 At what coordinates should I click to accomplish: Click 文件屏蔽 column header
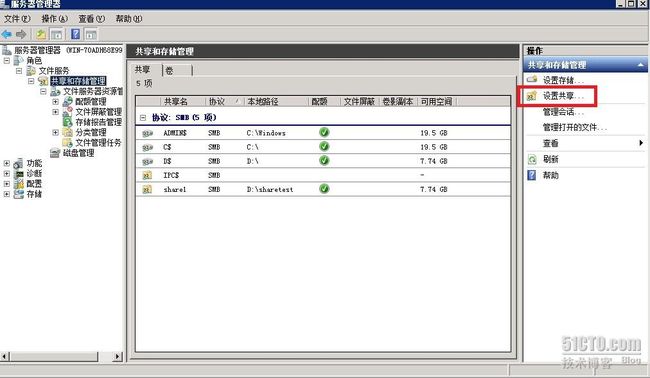click(359, 102)
